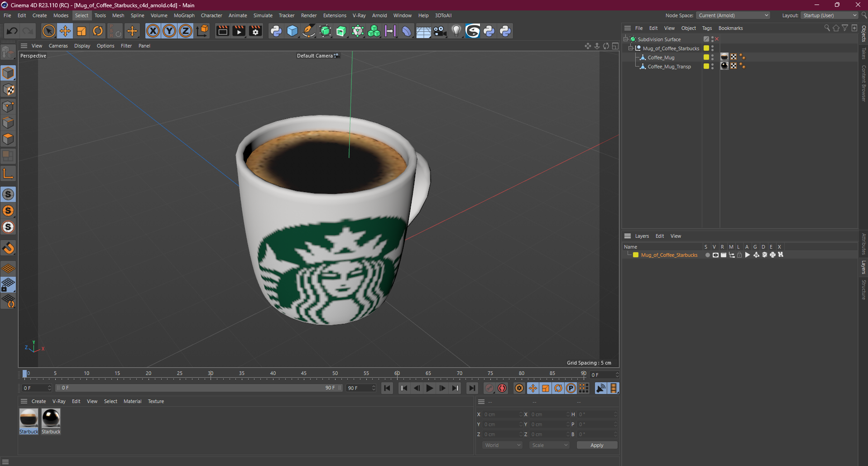Click yellow color swatch in Layers panel

[636, 255]
